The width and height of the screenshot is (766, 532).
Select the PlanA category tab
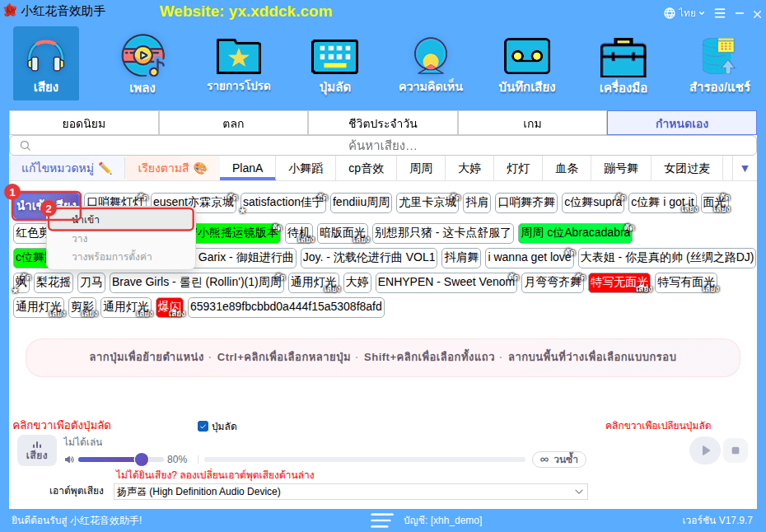pos(248,169)
